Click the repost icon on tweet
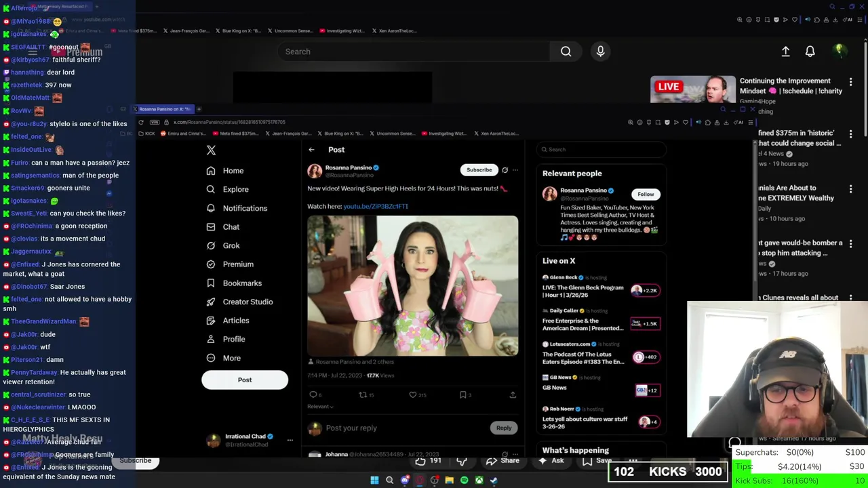The height and width of the screenshot is (488, 868). (x=363, y=394)
